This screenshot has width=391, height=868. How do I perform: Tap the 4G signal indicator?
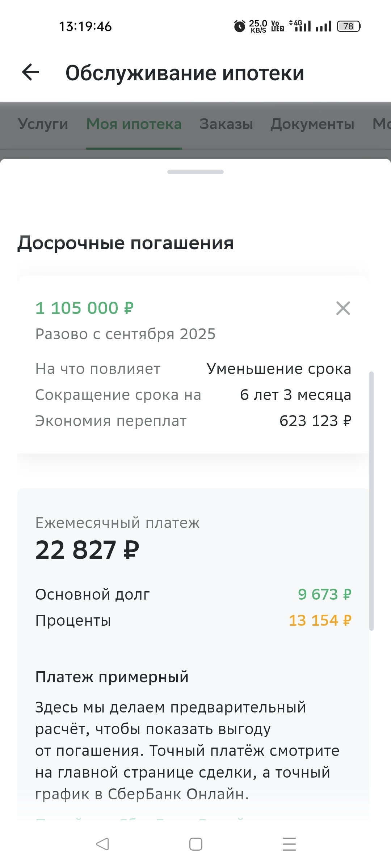tap(300, 26)
